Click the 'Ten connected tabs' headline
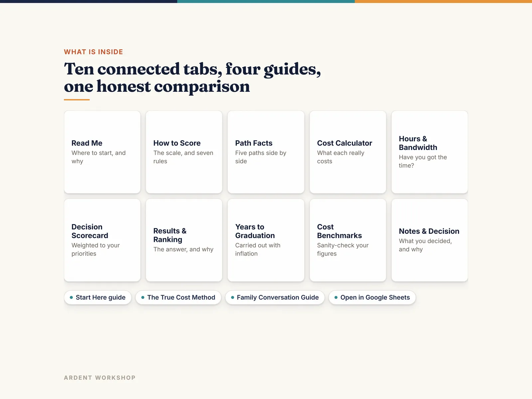 [193, 77]
